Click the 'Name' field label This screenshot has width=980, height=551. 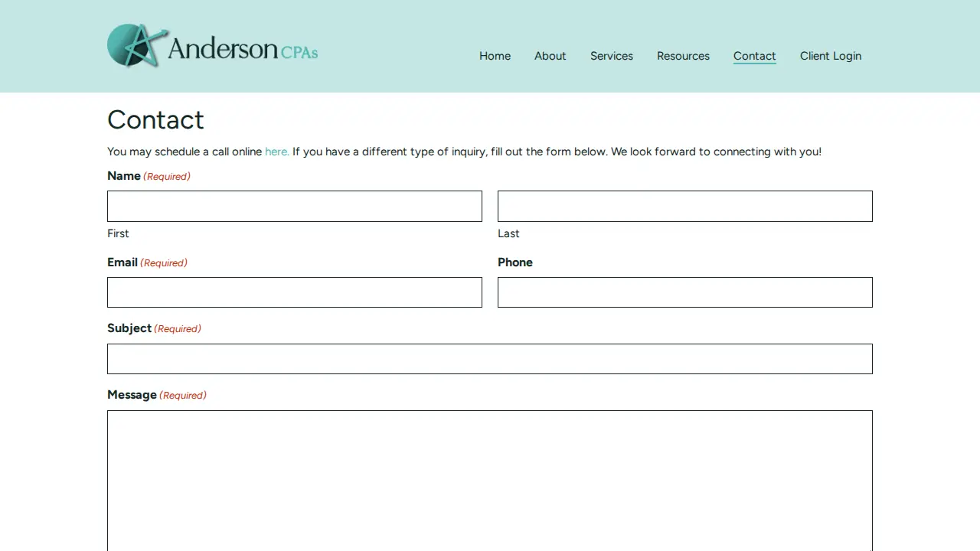click(x=124, y=176)
